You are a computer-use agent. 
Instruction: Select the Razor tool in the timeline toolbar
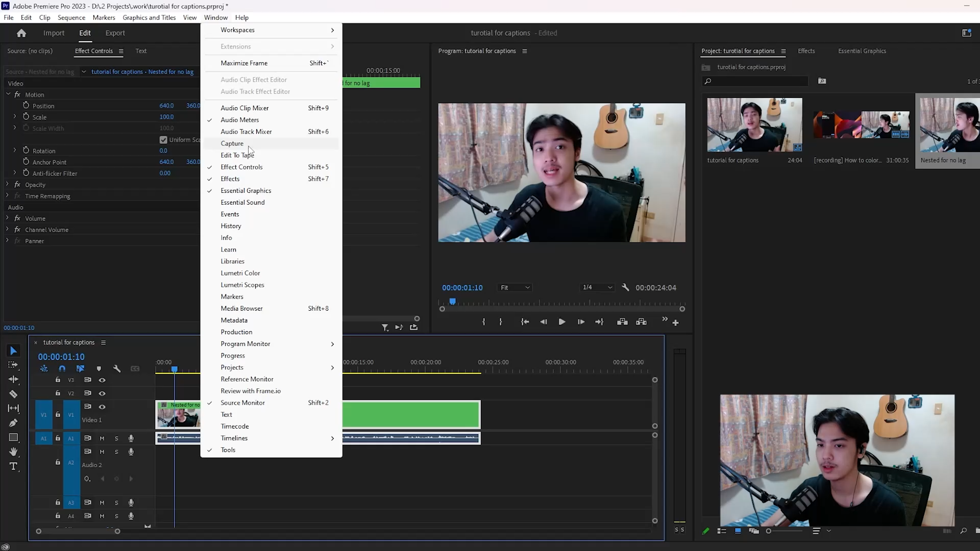pos(13,394)
